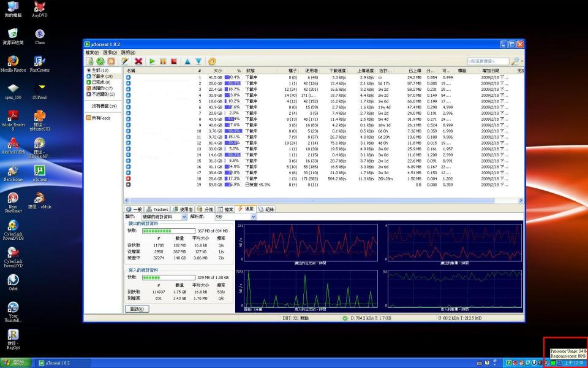Expand search engine dropdown arrow beside magnifier
588x368 pixels.
click(520, 61)
